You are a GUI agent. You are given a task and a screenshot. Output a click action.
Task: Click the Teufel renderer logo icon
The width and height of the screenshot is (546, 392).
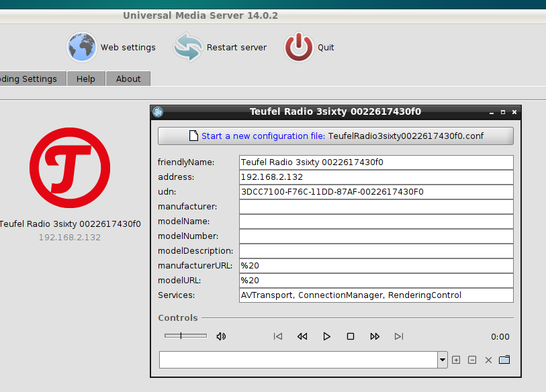click(x=70, y=168)
